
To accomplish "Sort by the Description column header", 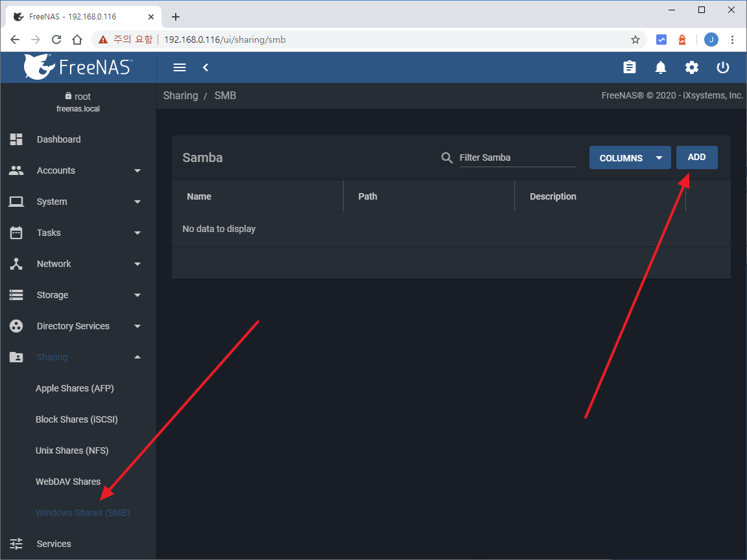I will [x=553, y=196].
